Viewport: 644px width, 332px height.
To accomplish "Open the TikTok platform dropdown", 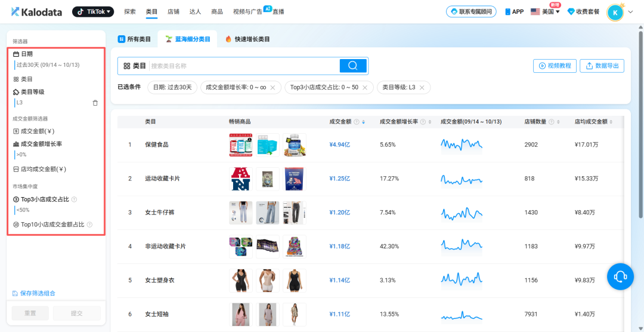I will click(93, 11).
